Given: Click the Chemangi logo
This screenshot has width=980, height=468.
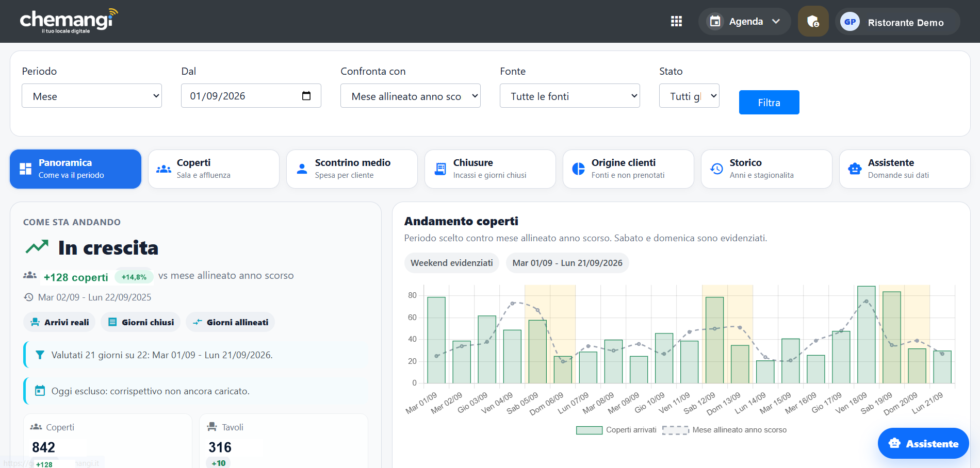Looking at the screenshot, I should click(x=69, y=21).
